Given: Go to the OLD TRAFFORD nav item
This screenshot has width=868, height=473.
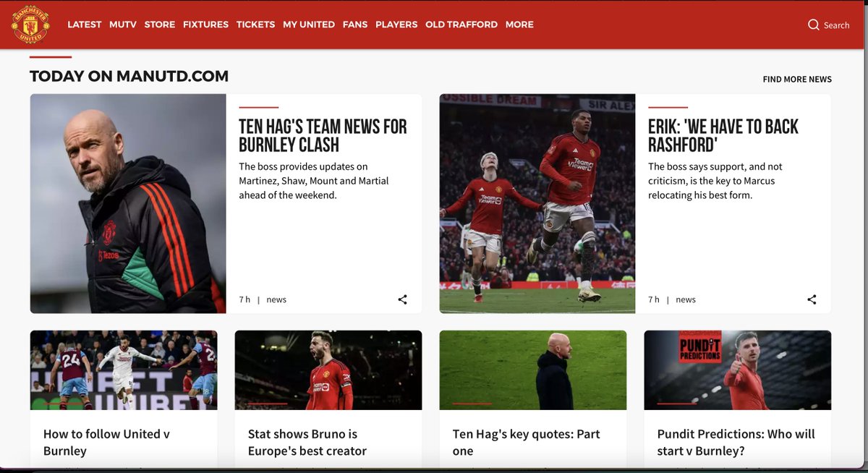Looking at the screenshot, I should click(x=461, y=25).
